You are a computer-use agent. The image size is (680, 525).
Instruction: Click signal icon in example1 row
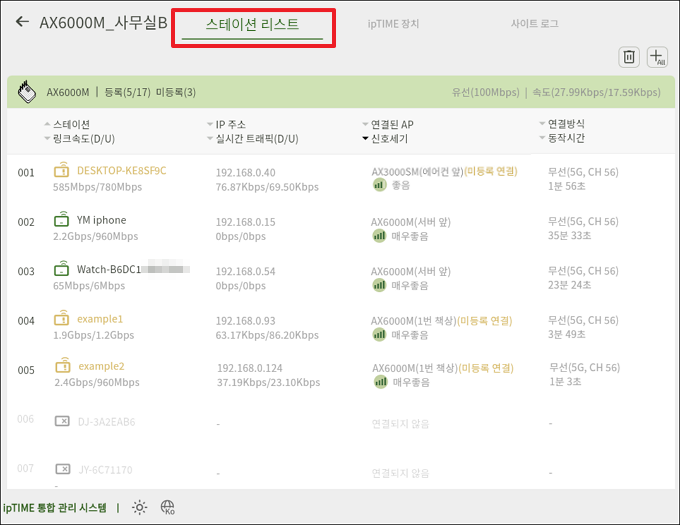tap(379, 335)
